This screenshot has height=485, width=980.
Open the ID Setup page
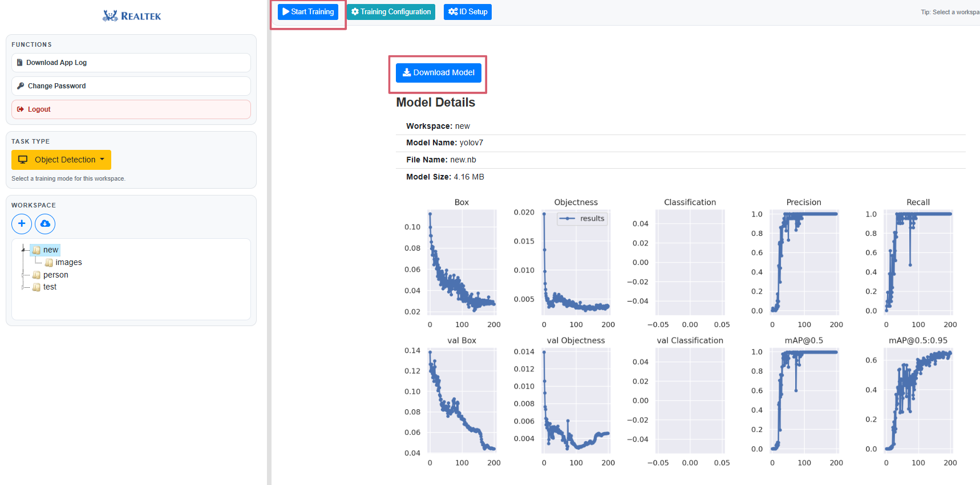click(467, 12)
